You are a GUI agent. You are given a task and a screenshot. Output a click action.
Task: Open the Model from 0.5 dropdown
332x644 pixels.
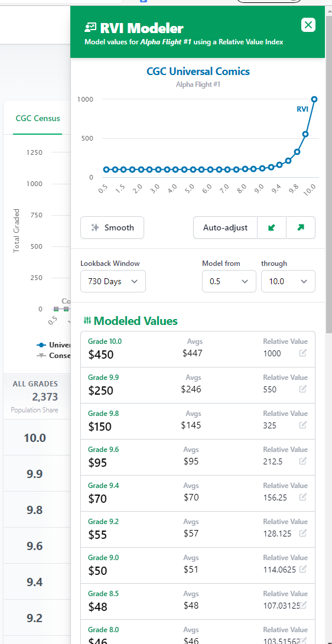[x=229, y=281]
